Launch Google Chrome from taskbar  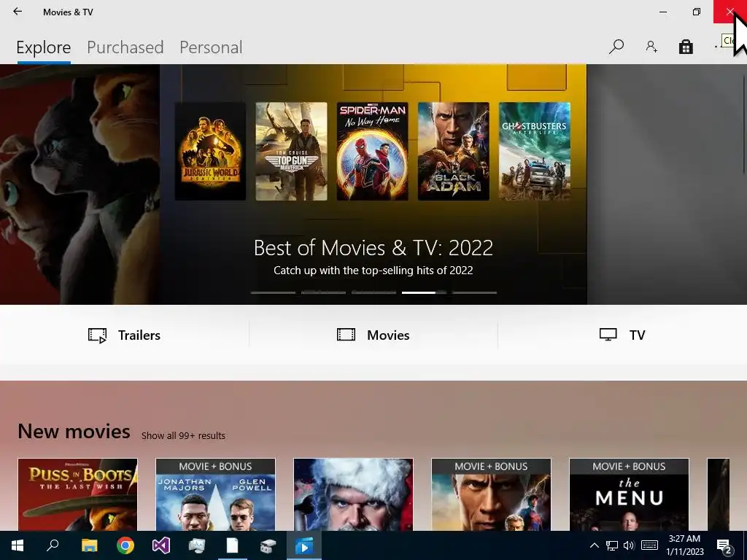(125, 545)
